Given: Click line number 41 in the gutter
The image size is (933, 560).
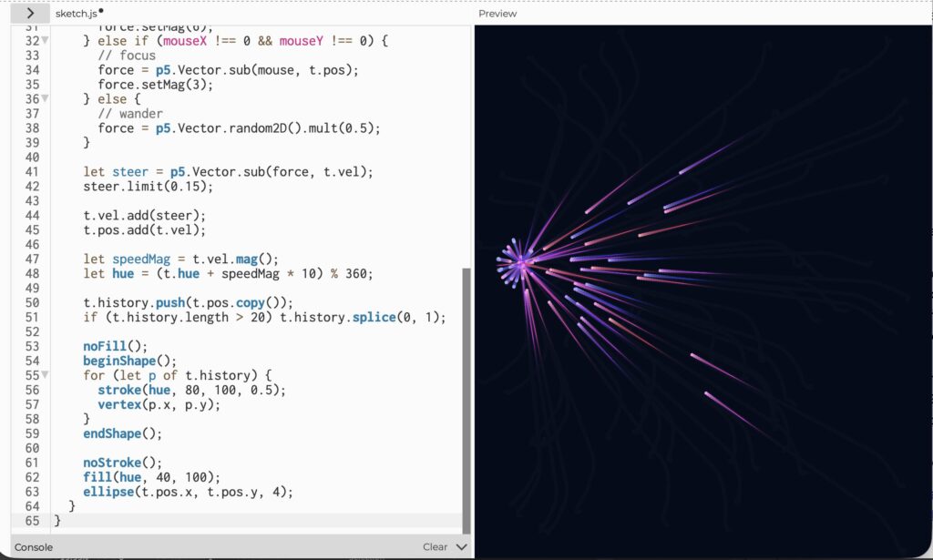Looking at the screenshot, I should [32, 172].
